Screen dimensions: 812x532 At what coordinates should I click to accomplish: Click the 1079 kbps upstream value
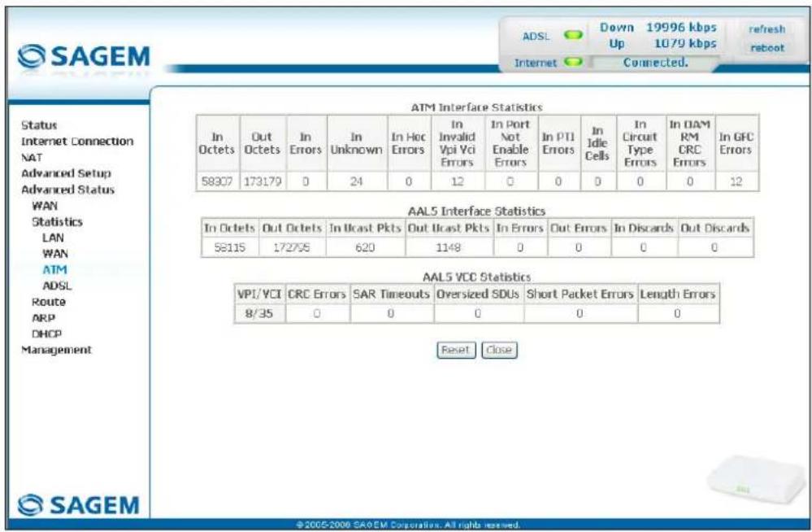click(685, 44)
